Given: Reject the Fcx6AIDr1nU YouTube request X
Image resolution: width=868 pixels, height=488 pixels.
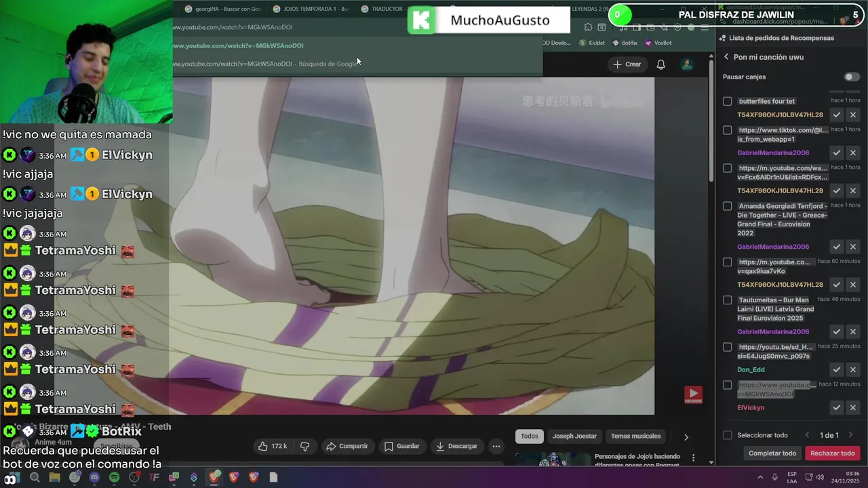Looking at the screenshot, I should coord(853,191).
